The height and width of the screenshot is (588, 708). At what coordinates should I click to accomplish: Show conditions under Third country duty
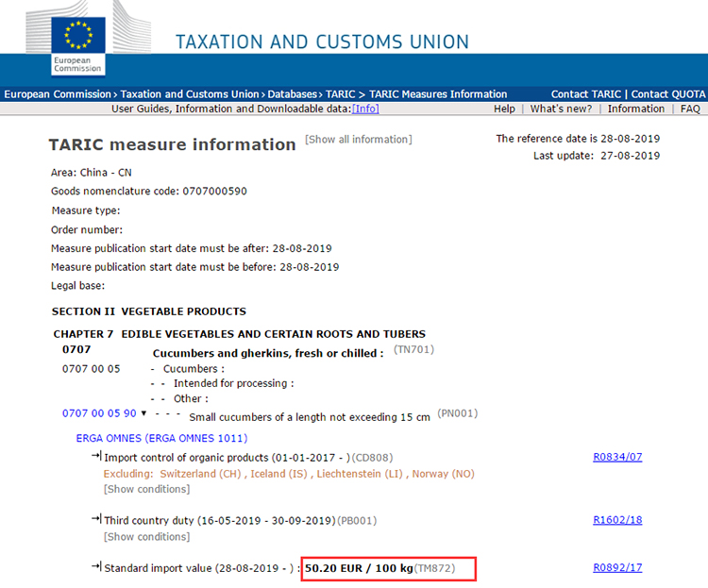pos(146,537)
